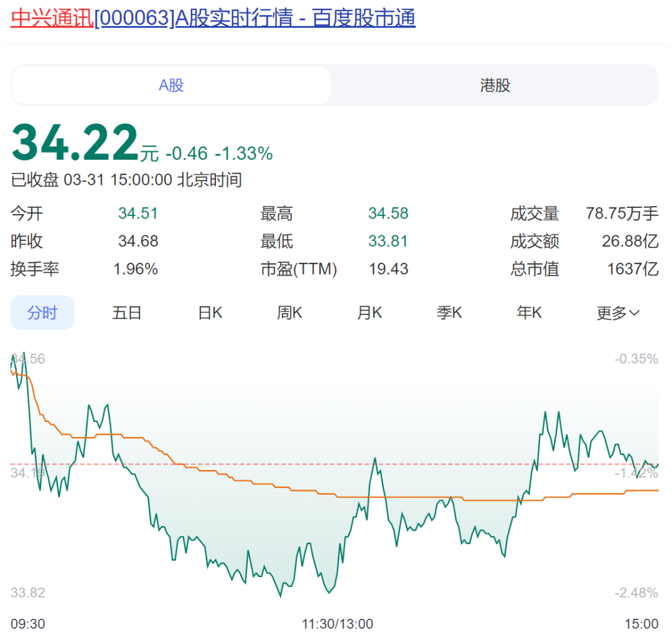Screen dimensions: 672x635
Task: Choose the 年K chart period
Action: click(529, 313)
